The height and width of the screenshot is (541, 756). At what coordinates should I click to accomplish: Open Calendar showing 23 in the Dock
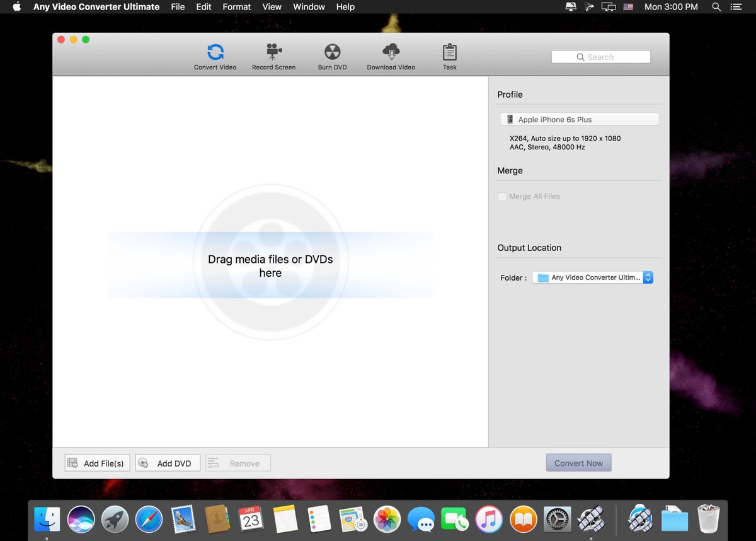[251, 520]
